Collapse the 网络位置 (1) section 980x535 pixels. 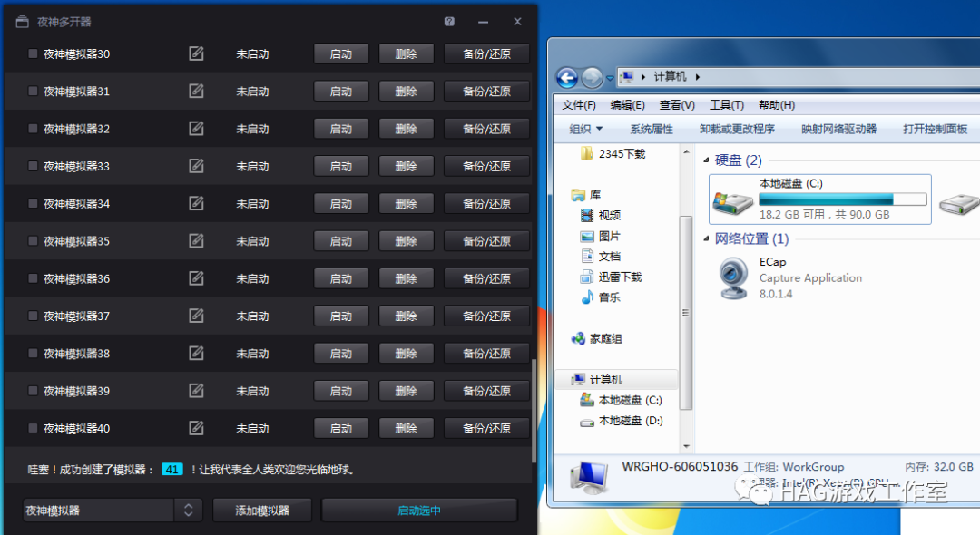point(707,238)
